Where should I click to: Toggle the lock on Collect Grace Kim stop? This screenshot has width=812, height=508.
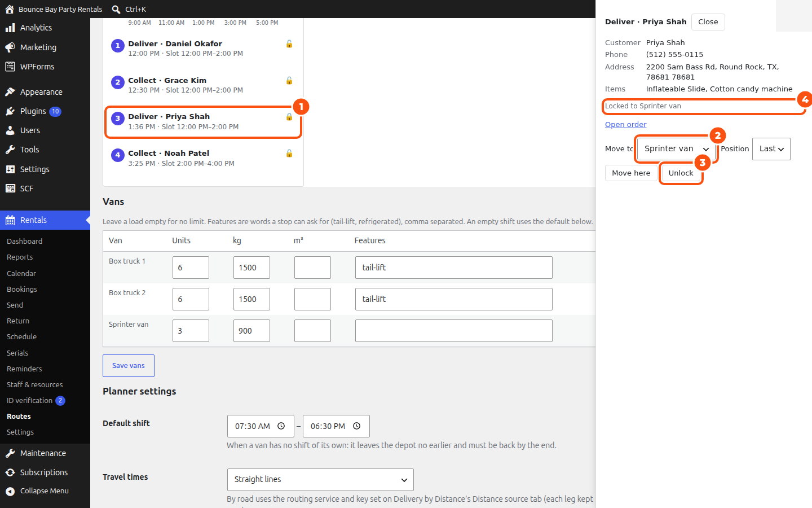click(289, 81)
